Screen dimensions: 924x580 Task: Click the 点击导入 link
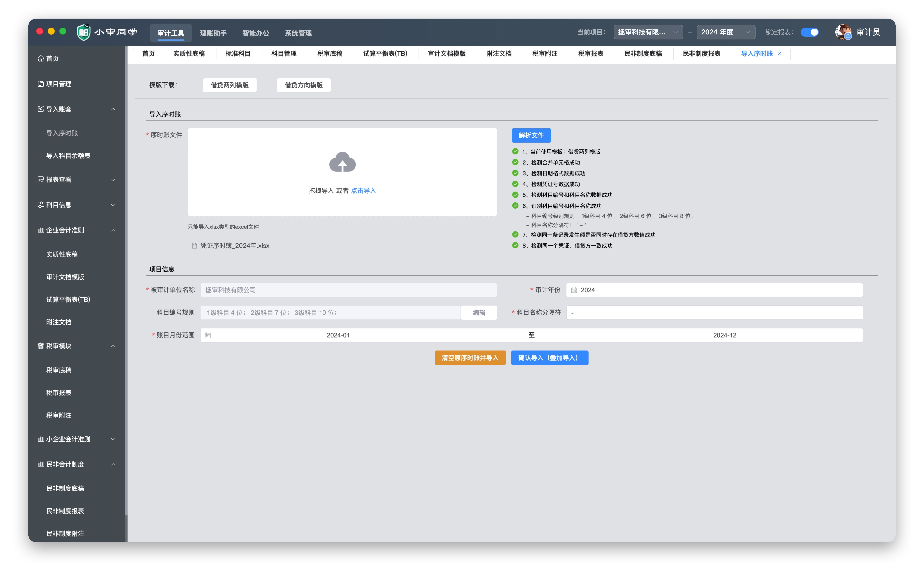pos(363,191)
